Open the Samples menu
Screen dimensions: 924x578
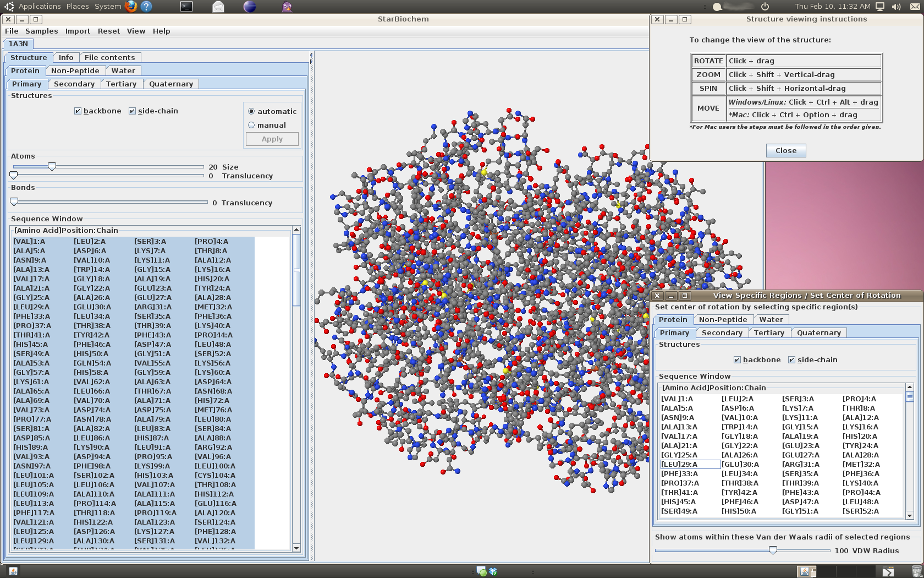[x=41, y=31]
